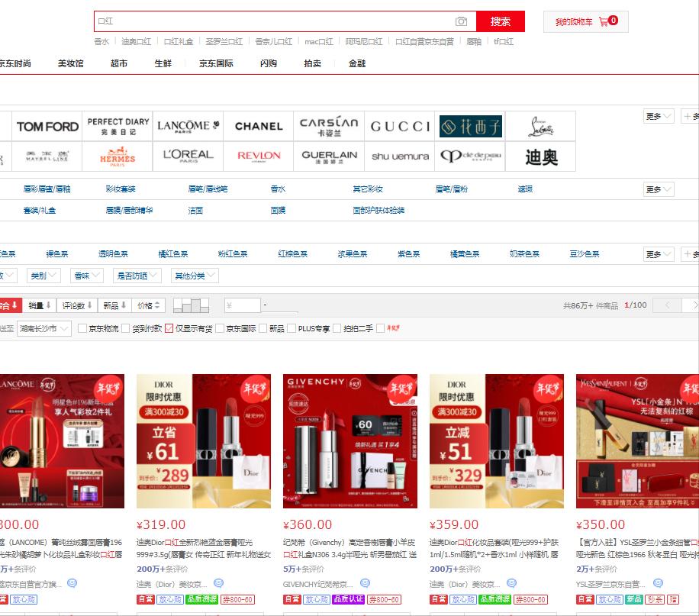This screenshot has width=699, height=616.
Task: Select the L'OREAL brand logo tile
Action: point(188,156)
